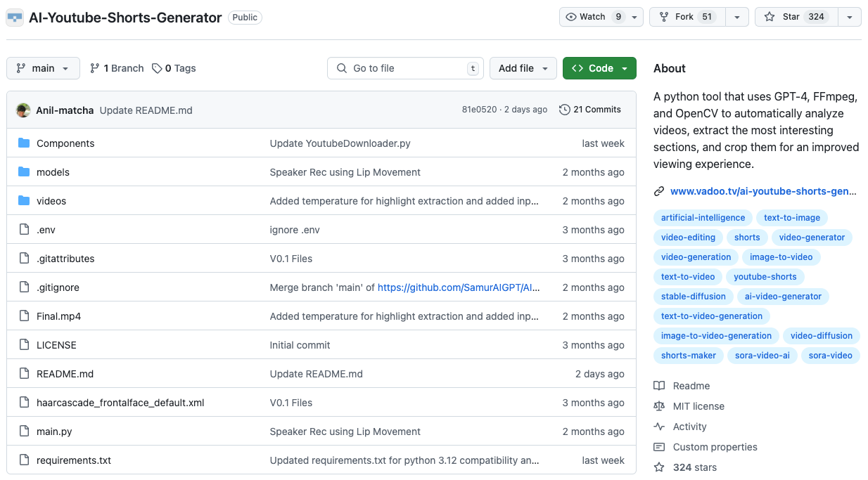Image resolution: width=868 pixels, height=480 pixels.
Task: Open 'Update YoutubeDownloader.py' commit message
Action: [340, 143]
